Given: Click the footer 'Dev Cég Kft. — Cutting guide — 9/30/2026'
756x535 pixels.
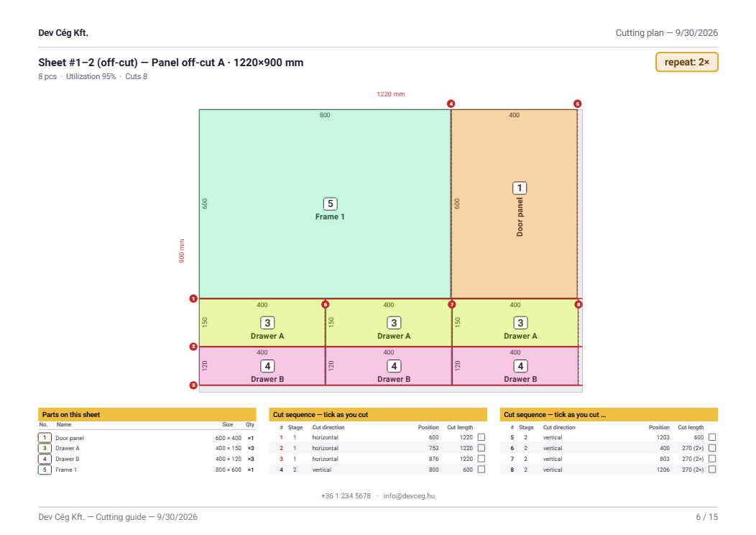Looking at the screenshot, I should (118, 517).
